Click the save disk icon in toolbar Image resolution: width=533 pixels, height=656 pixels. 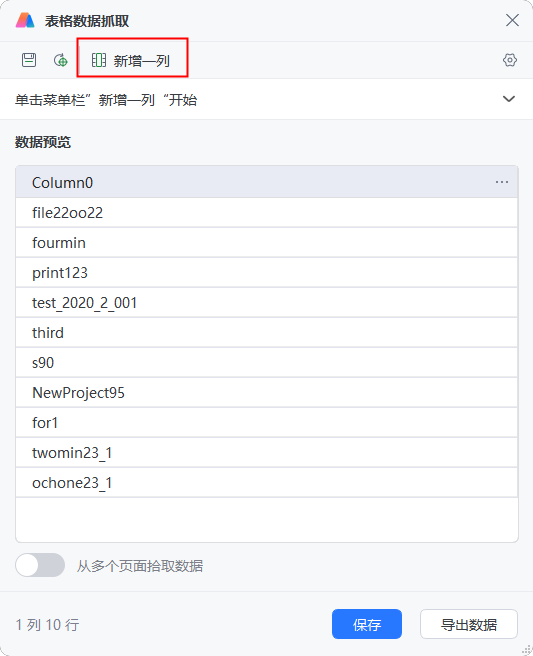29,60
